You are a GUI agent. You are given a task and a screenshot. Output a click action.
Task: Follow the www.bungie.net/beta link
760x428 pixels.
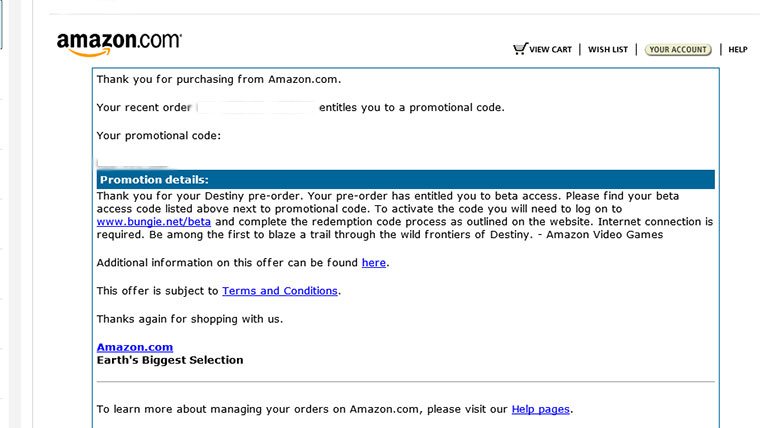coord(154,221)
